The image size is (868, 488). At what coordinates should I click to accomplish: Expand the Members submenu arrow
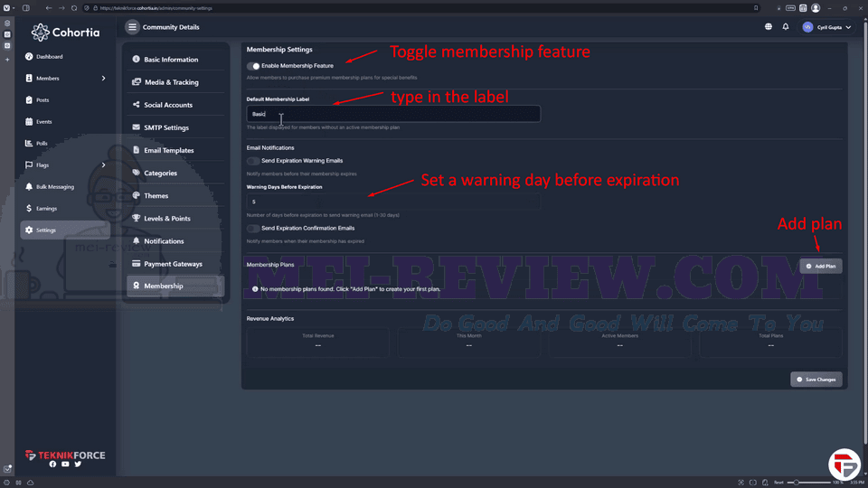103,79
